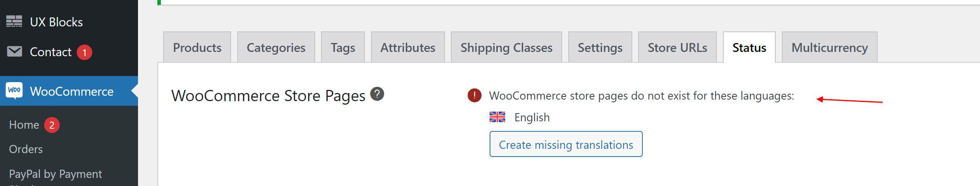The height and width of the screenshot is (186, 980).
Task: Click the English UK flag icon
Action: [x=497, y=117]
